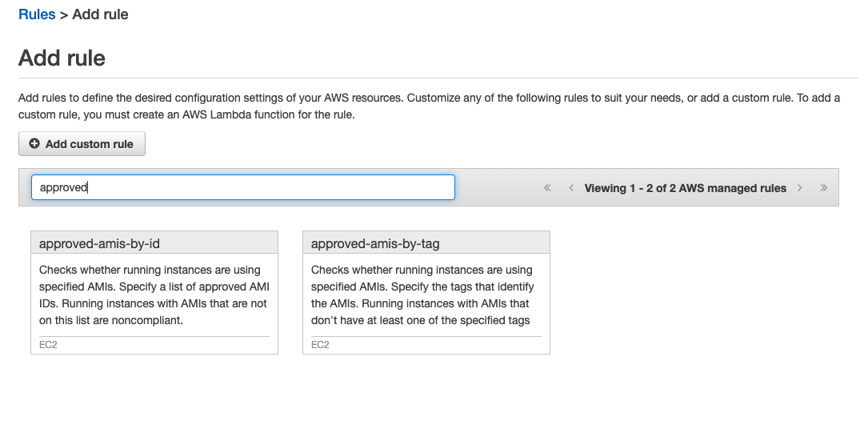Click the 'Add rule' page heading
Viewport: 868px width, 445px height.
coord(62,58)
